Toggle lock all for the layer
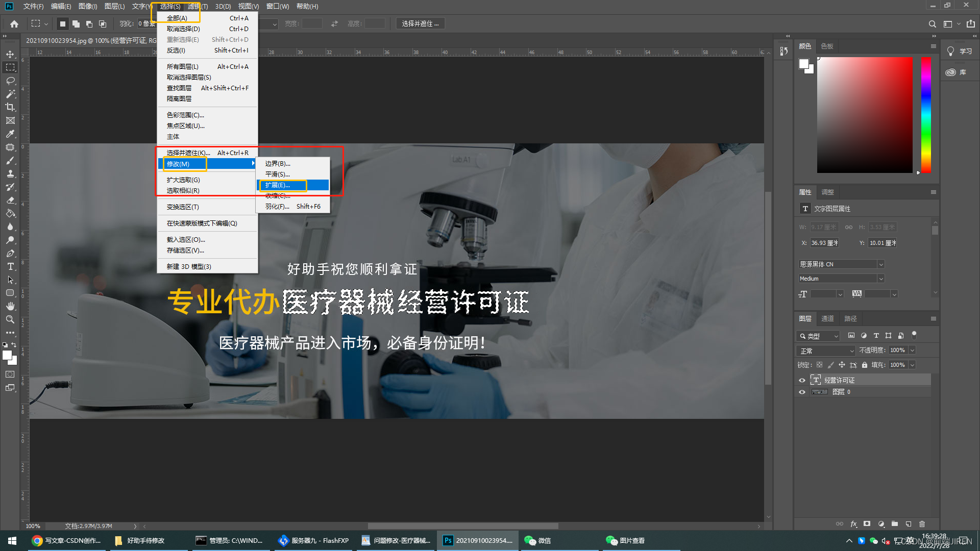The height and width of the screenshot is (551, 980). 865,365
